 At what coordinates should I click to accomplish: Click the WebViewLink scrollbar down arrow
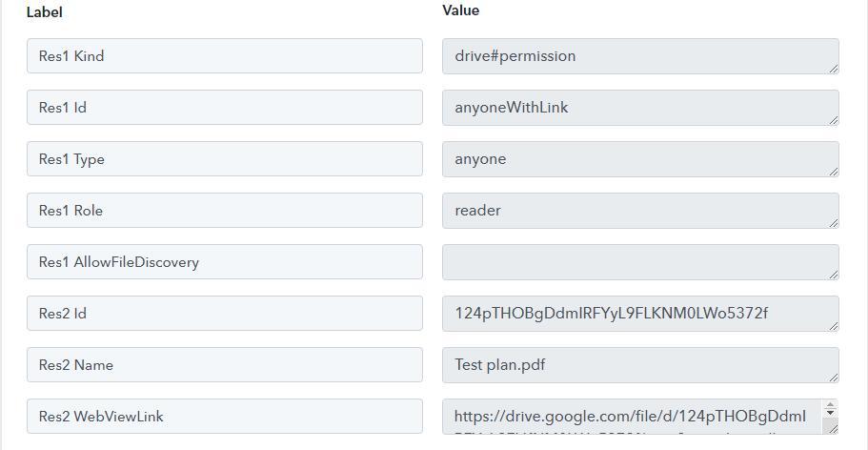coord(830,414)
